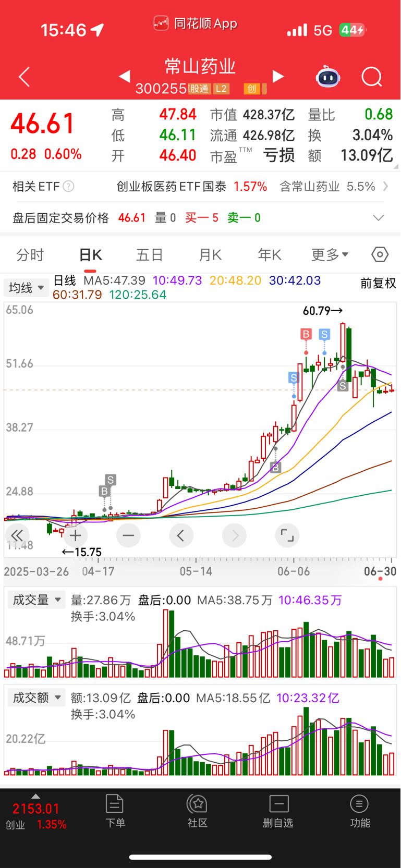Tap 量比 0.68 value

350,114
